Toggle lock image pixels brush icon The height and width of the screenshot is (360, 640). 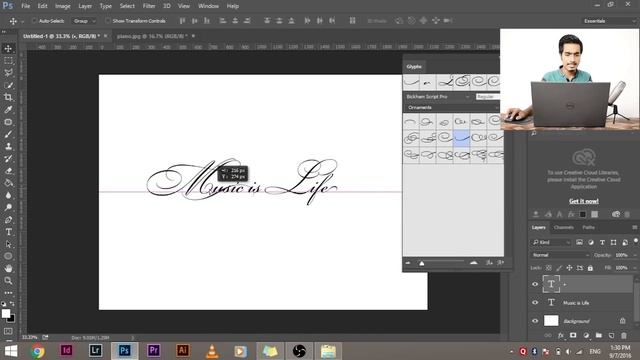click(x=559, y=268)
